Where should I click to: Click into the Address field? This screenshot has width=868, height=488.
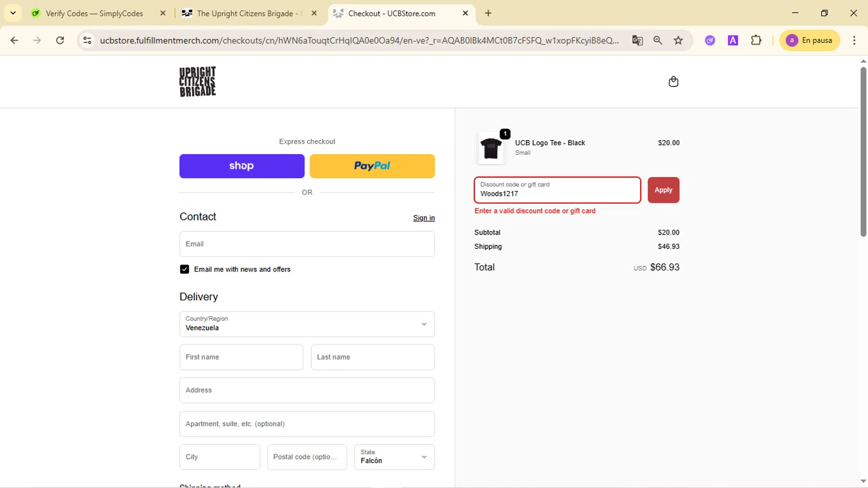307,390
